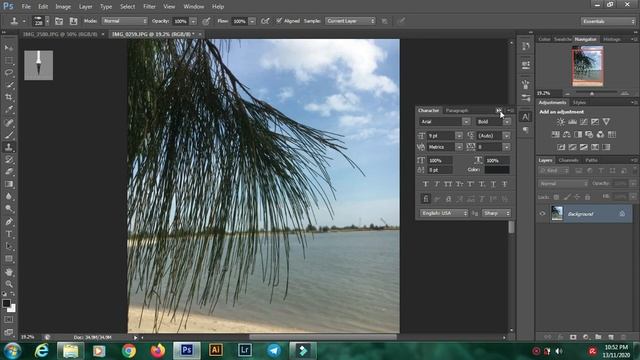Add a Brightness/Contrast adjustment
Image resolution: width=640 pixels, height=360 pixels.
click(x=561, y=122)
